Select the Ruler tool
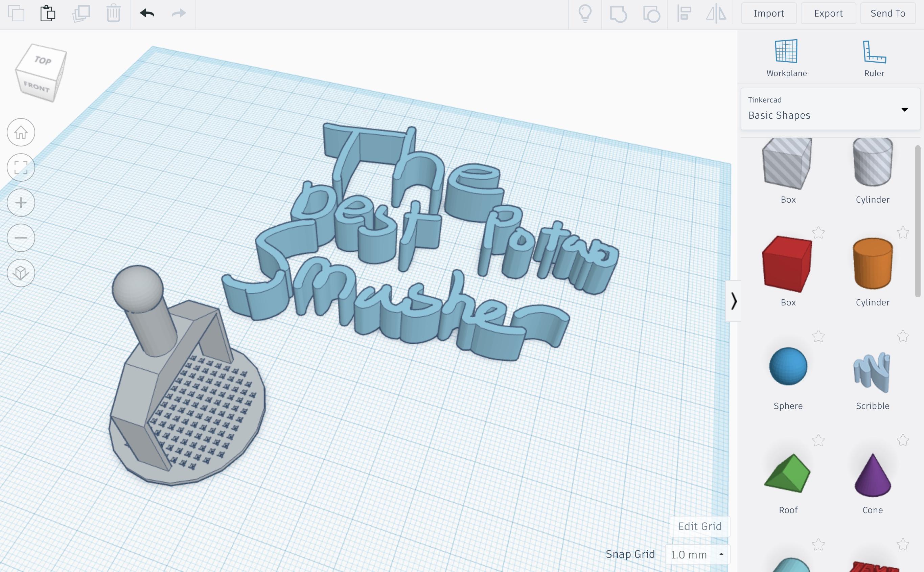This screenshot has width=924, height=572. click(874, 58)
